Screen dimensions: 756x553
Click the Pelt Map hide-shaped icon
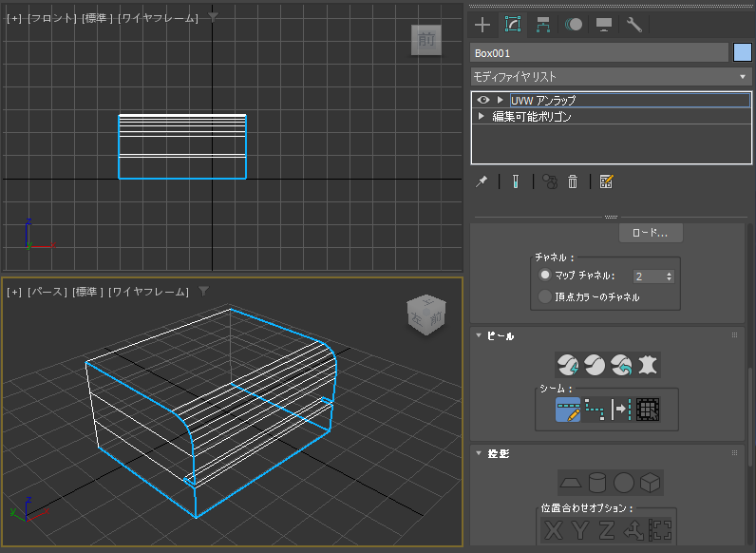[x=648, y=365]
